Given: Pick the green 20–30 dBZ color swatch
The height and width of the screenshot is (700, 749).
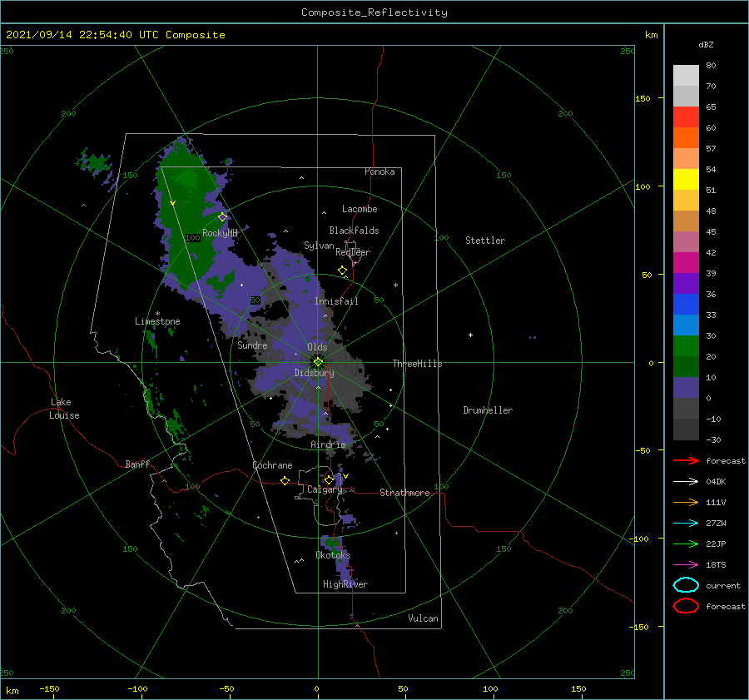Looking at the screenshot, I should click(x=686, y=345).
